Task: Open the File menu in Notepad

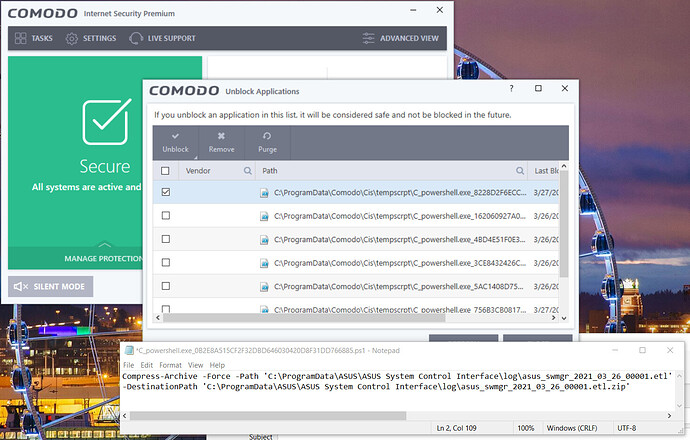Action: tap(129, 365)
